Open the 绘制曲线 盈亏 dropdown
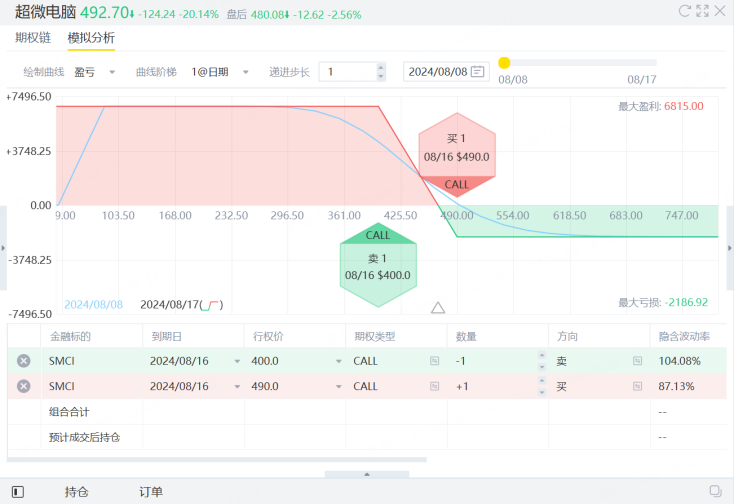The width and height of the screenshot is (734, 504). (95, 72)
